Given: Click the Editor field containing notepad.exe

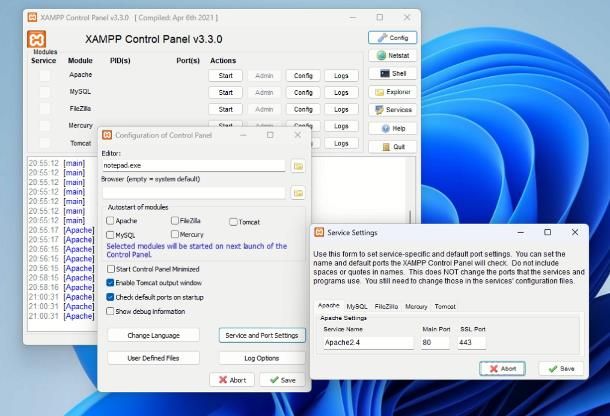Looking at the screenshot, I should coord(193,165).
